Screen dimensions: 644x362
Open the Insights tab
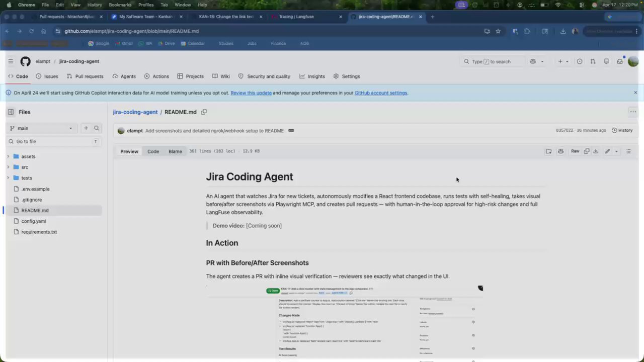tap(312, 76)
